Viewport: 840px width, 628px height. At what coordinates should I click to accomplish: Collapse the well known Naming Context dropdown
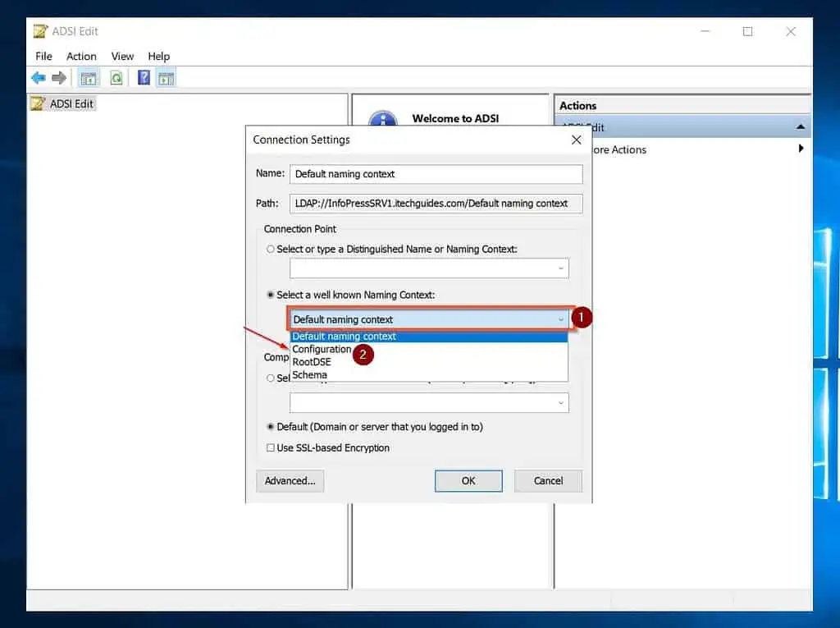(x=560, y=319)
